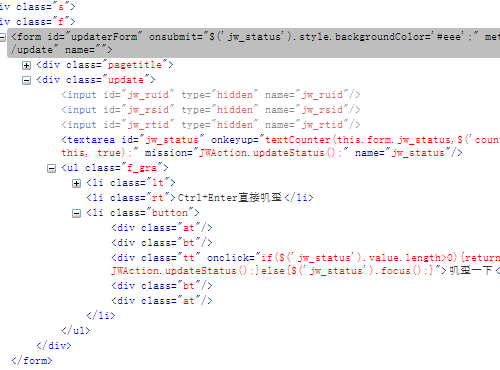Select the li class lt row
This screenshot has height=370, width=500.
[131, 183]
